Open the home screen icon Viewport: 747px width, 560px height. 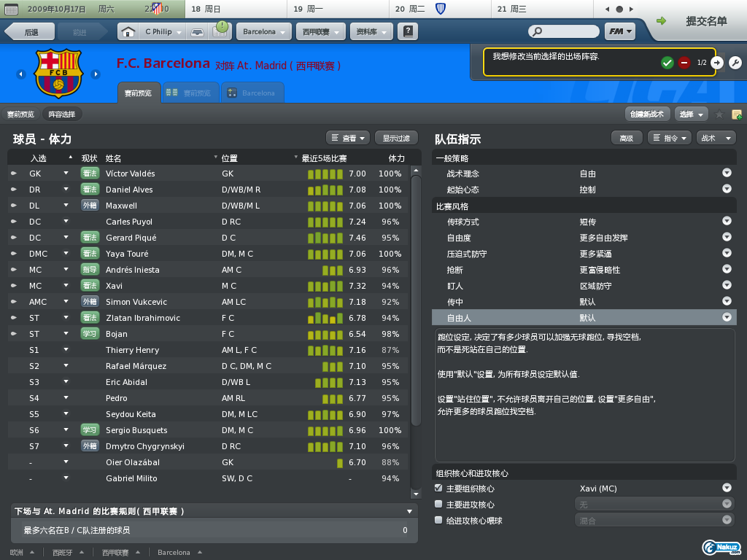coord(128,32)
